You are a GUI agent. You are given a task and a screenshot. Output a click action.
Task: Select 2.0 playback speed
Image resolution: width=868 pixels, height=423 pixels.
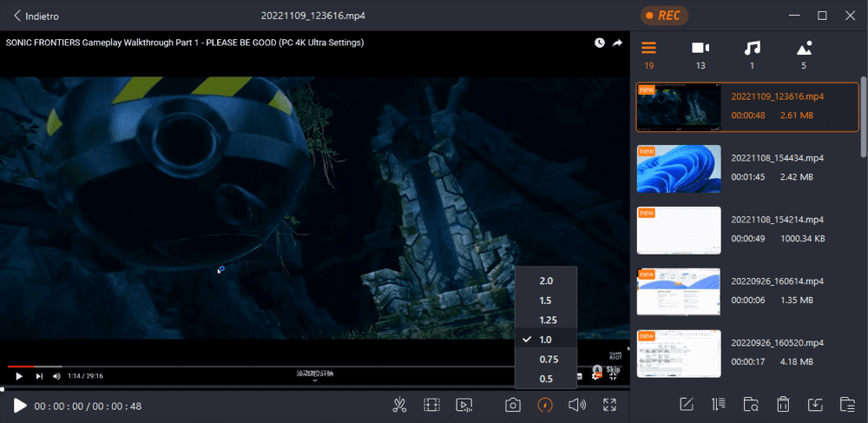[x=546, y=281]
